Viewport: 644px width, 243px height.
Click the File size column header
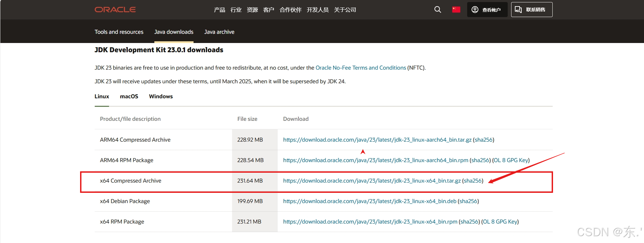pos(247,119)
